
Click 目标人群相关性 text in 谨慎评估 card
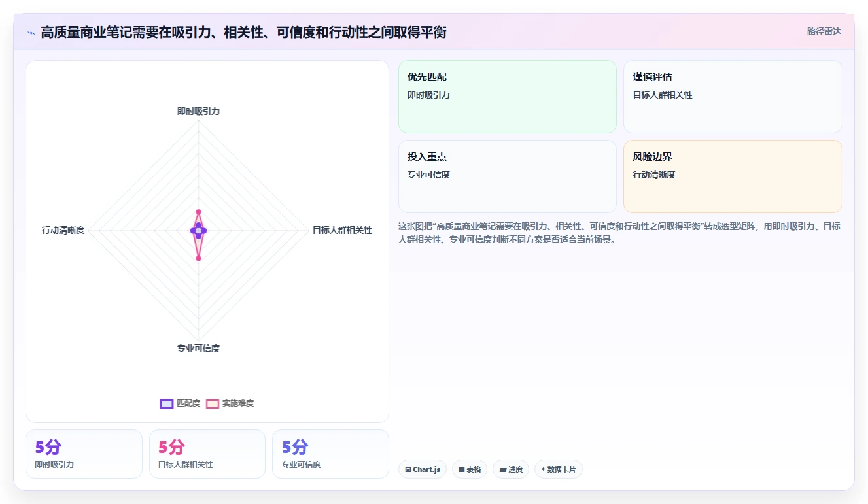(663, 95)
